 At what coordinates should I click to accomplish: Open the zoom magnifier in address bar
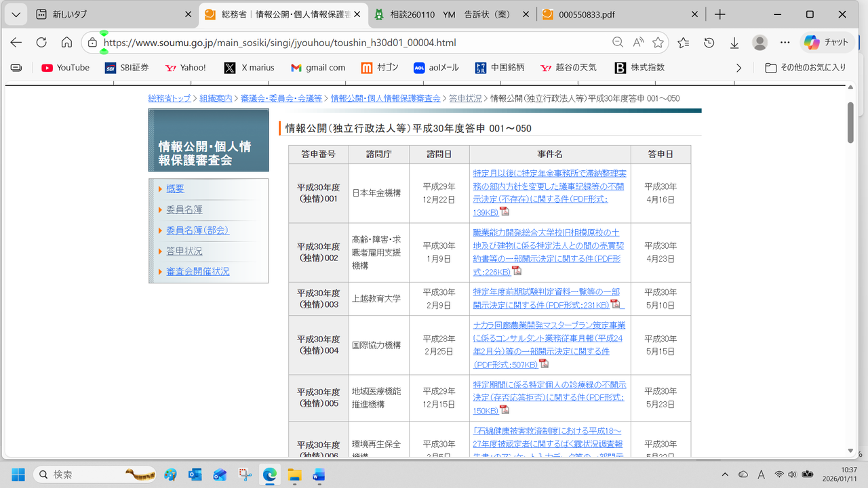coord(618,42)
